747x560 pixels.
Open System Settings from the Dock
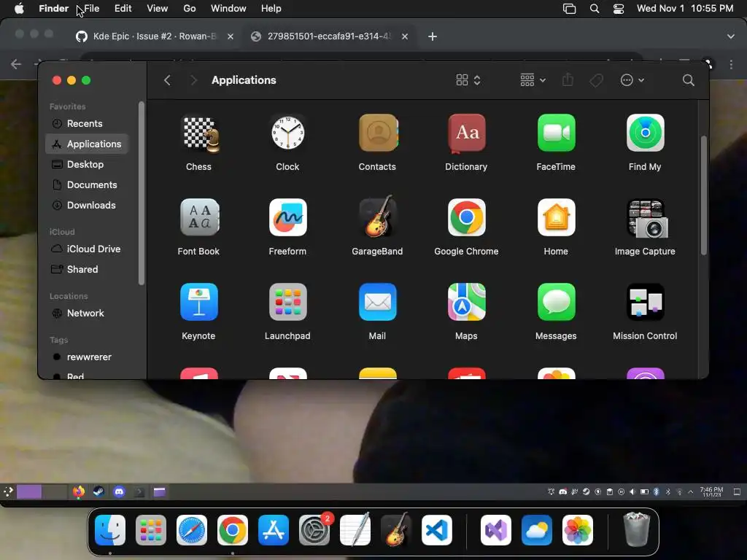[314, 530]
